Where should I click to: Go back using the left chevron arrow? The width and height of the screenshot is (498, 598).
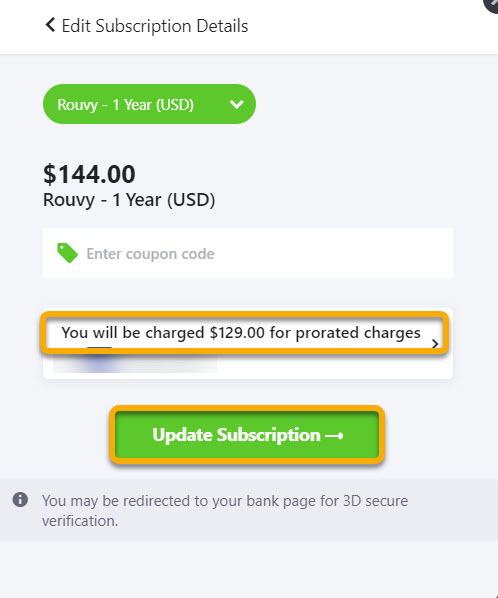50,25
